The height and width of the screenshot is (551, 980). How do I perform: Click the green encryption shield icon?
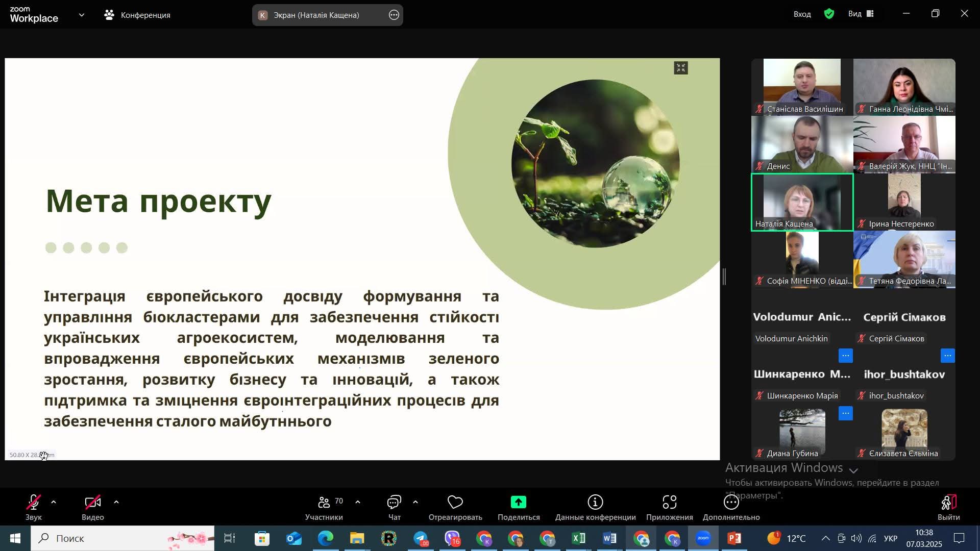click(x=829, y=14)
